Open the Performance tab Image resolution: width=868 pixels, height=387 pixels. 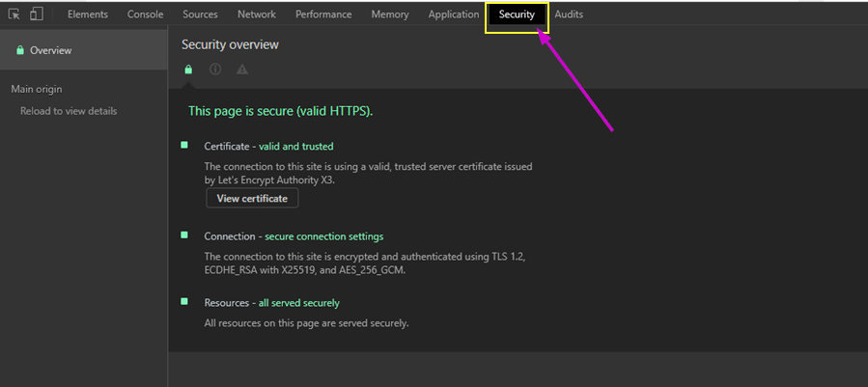click(x=323, y=14)
